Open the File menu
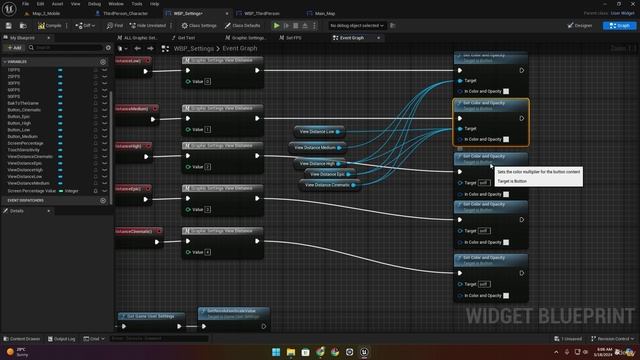 coord(25,4)
